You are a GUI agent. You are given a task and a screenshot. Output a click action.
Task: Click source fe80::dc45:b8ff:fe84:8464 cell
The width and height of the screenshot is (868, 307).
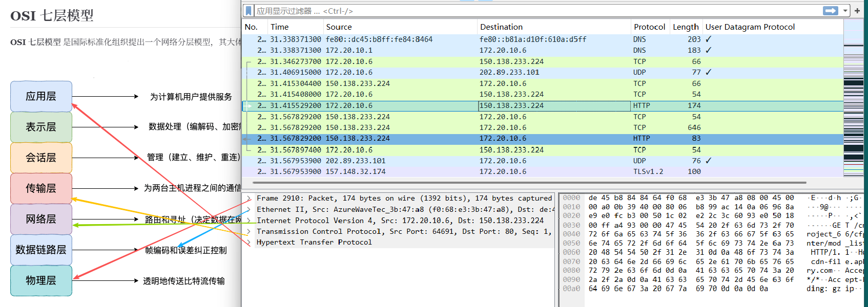coord(379,39)
